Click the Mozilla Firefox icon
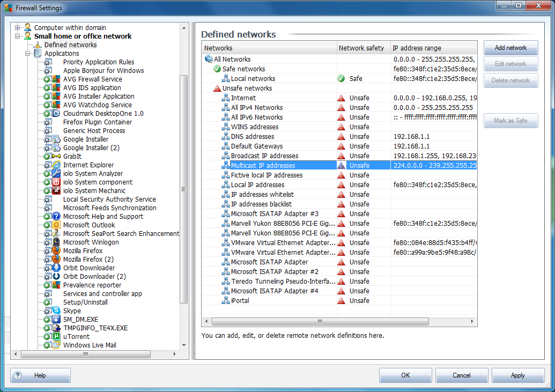Image resolution: width=555 pixels, height=392 pixels. click(x=56, y=251)
